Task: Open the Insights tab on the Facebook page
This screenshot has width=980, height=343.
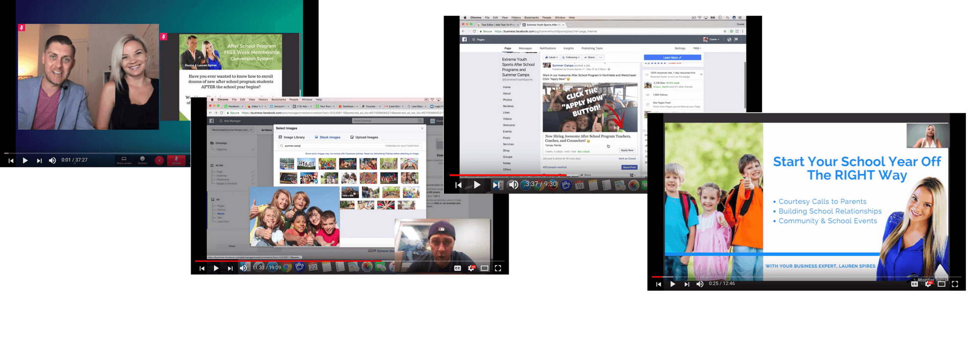Action: pyautogui.click(x=568, y=49)
